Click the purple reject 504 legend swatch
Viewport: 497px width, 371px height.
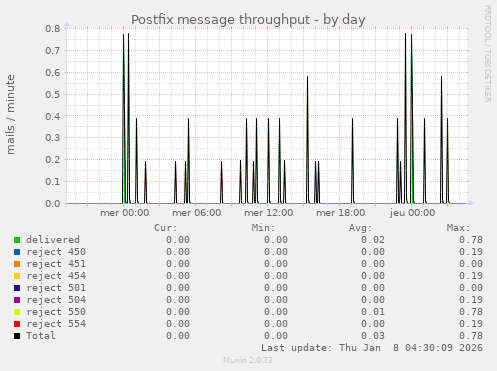(17, 300)
